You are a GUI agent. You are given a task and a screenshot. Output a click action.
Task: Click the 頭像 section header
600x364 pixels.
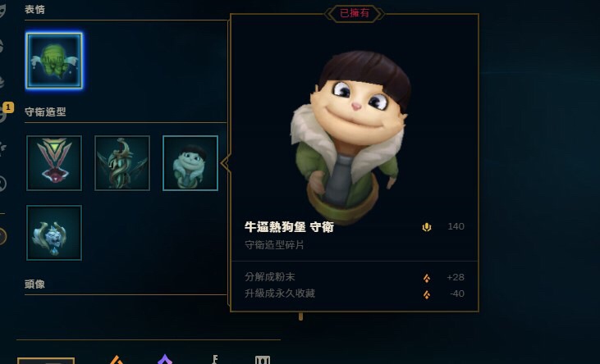34,284
